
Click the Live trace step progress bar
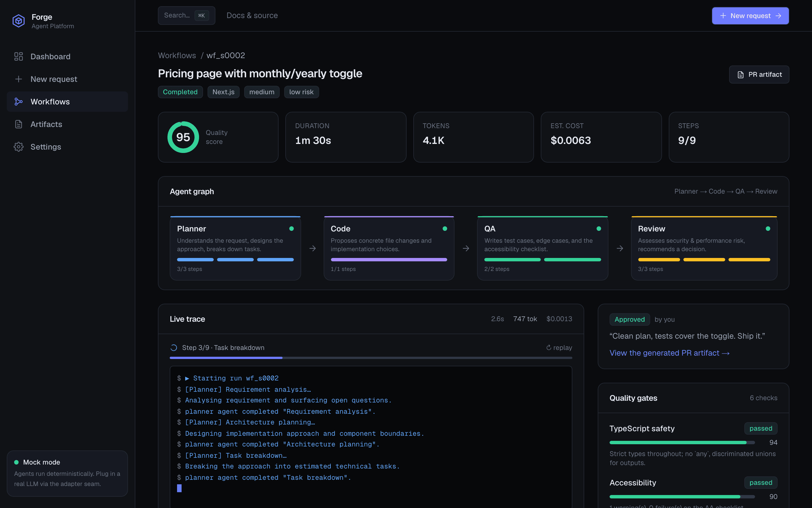tap(371, 358)
